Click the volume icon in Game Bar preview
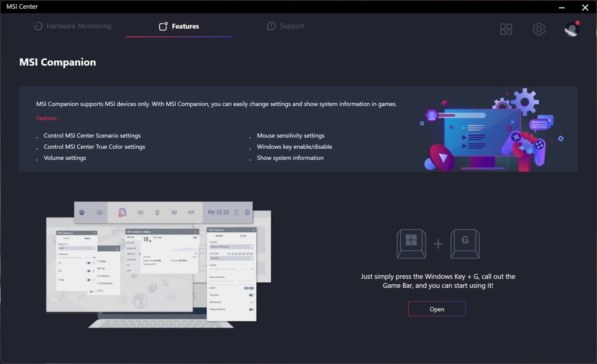The width and height of the screenshot is (597, 364). 141,212
